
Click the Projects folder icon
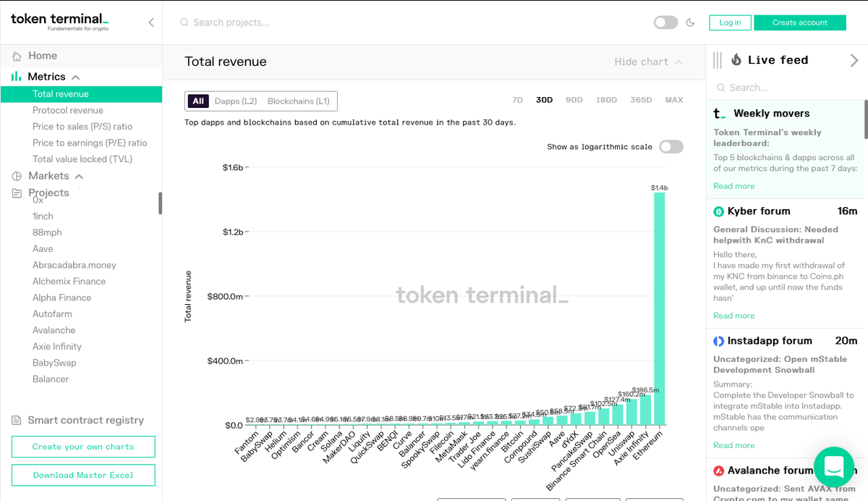pos(17,193)
